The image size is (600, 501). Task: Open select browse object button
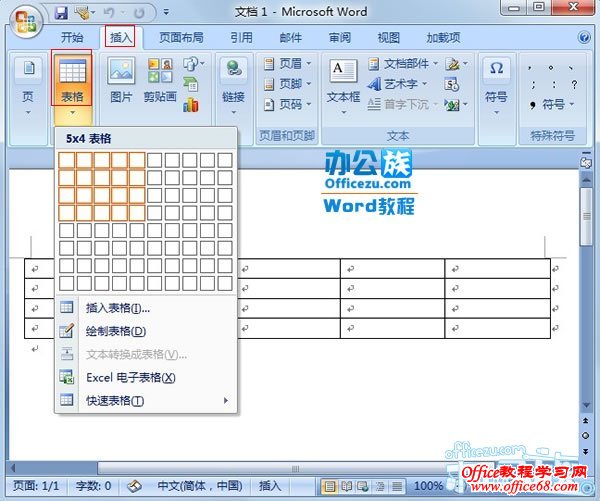pyautogui.click(x=585, y=436)
